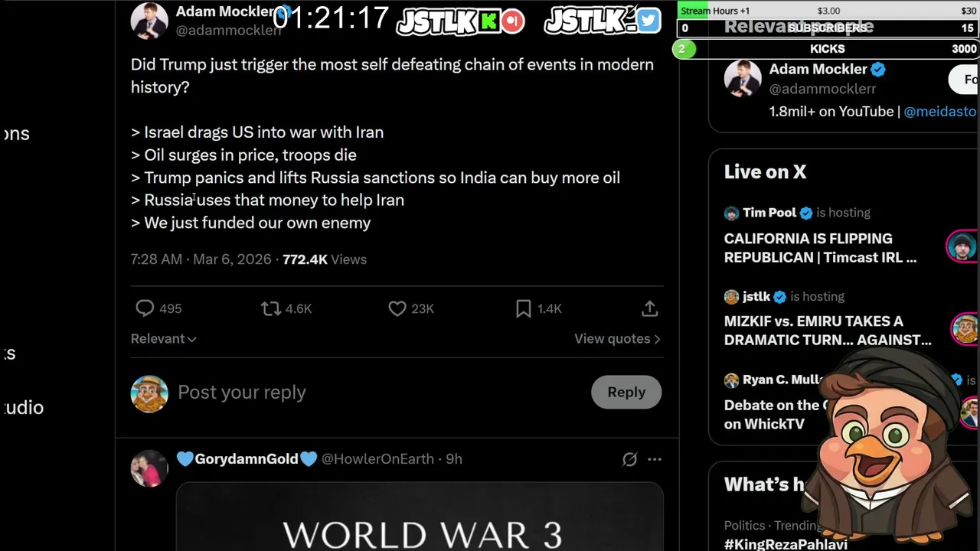Open Adam Mockler's avatar on the post
The height and width of the screenshot is (551, 980).
click(149, 21)
